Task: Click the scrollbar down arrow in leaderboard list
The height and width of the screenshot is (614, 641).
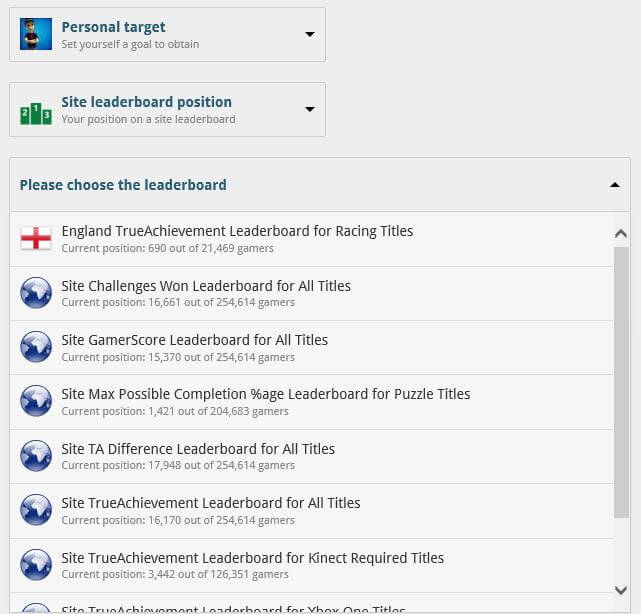Action: (x=621, y=590)
